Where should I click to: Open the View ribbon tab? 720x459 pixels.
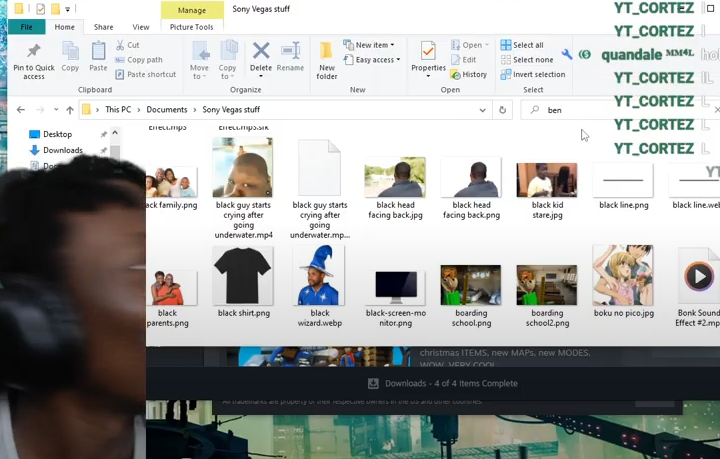[141, 27]
